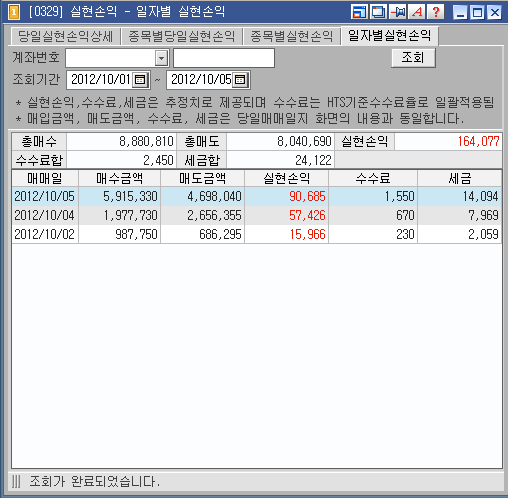508x498 pixels.
Task: Click fee value 670
Action: pos(405,215)
